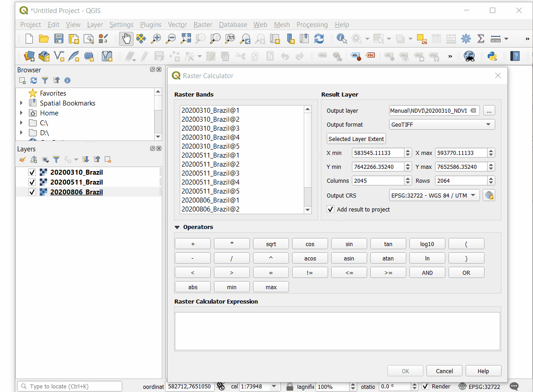Select the Pan Map hand tool
This screenshot has width=533, height=392.
pos(126,39)
